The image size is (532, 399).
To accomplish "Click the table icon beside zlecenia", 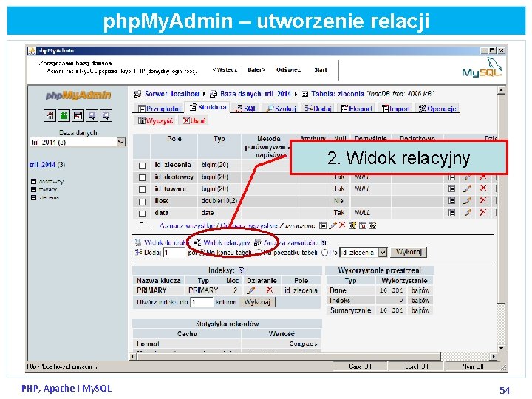I will click(x=33, y=197).
